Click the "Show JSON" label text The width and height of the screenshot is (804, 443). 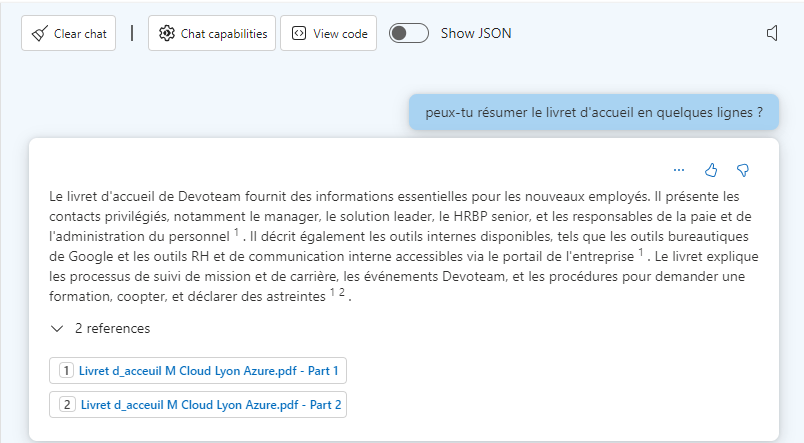tap(476, 33)
